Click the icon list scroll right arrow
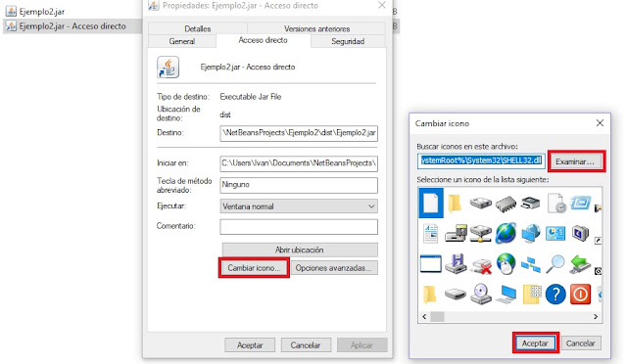 pos(596,316)
